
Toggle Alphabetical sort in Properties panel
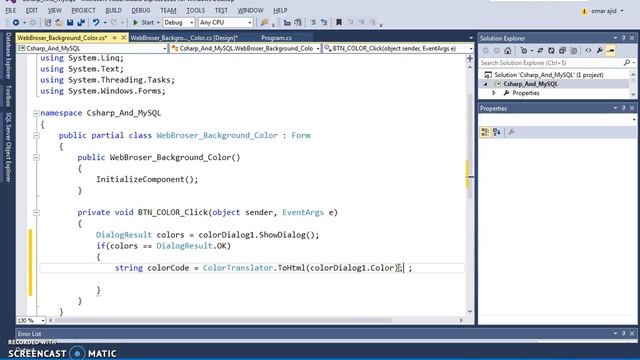(x=497, y=132)
